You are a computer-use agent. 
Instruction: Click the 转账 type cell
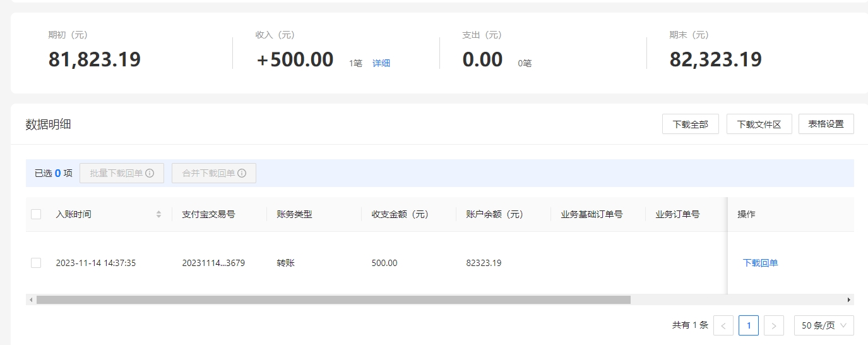(285, 263)
